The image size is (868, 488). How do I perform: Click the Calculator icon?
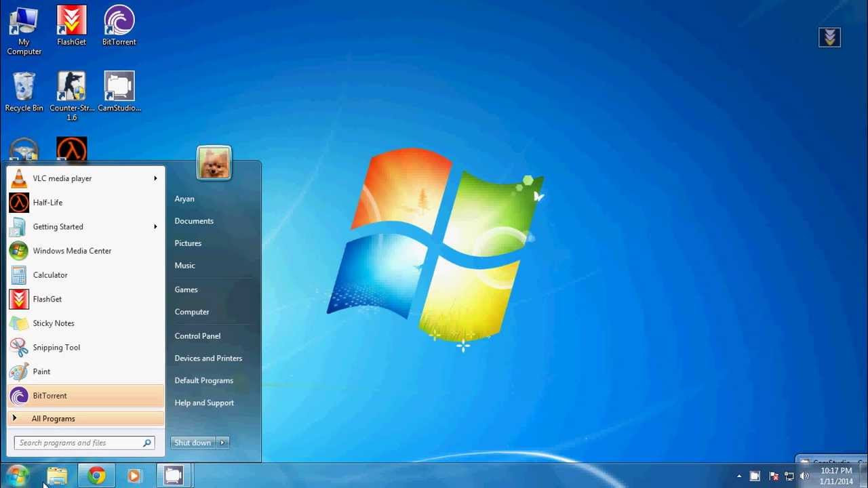click(19, 275)
